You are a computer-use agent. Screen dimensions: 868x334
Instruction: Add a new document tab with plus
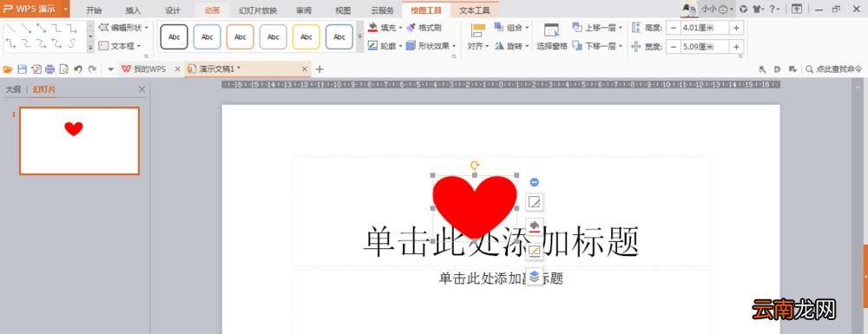[x=319, y=69]
